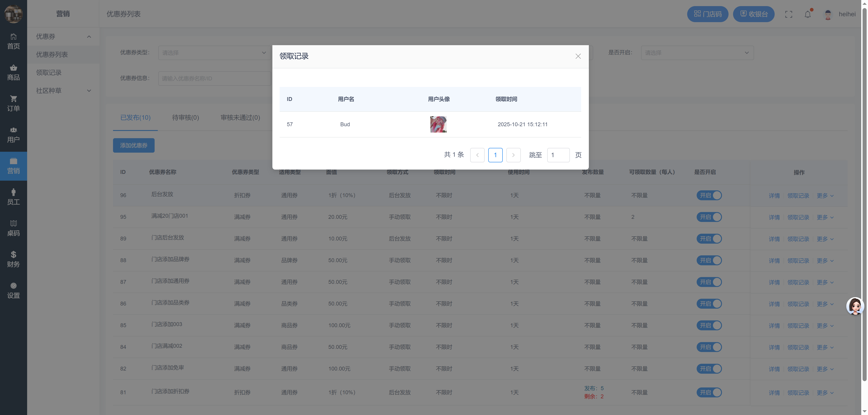
Task: Click the notification bell icon
Action: (808, 14)
